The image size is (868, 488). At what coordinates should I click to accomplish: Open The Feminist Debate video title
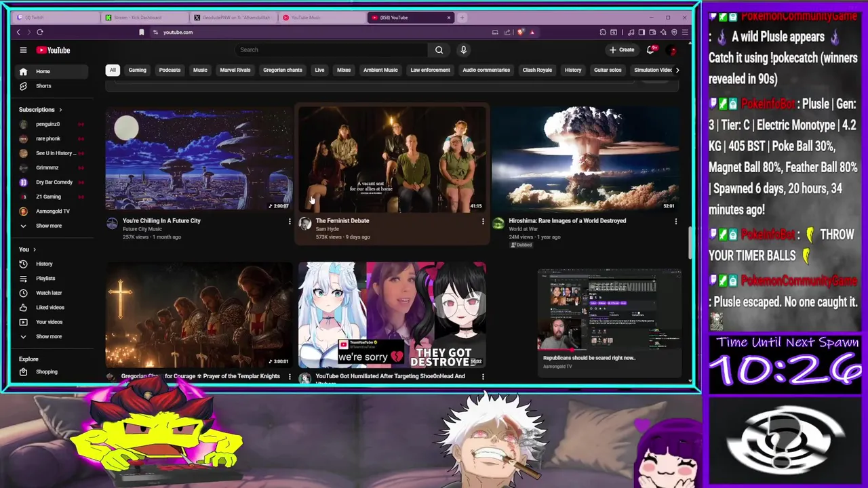click(342, 221)
